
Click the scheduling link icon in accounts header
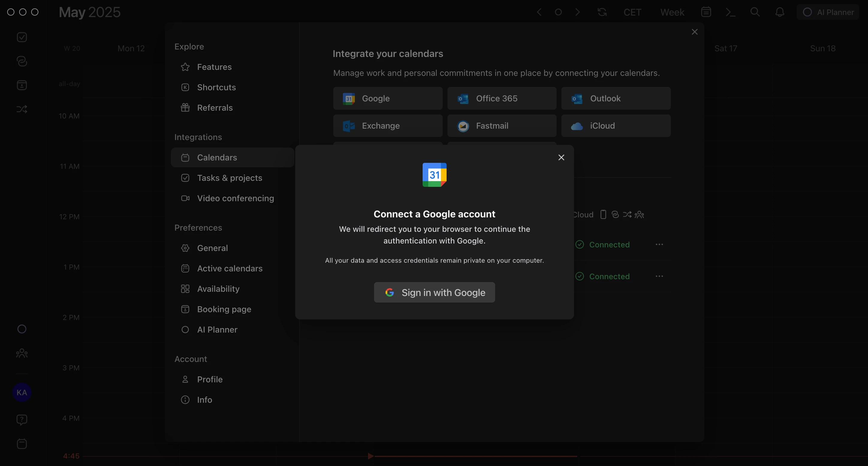point(615,214)
